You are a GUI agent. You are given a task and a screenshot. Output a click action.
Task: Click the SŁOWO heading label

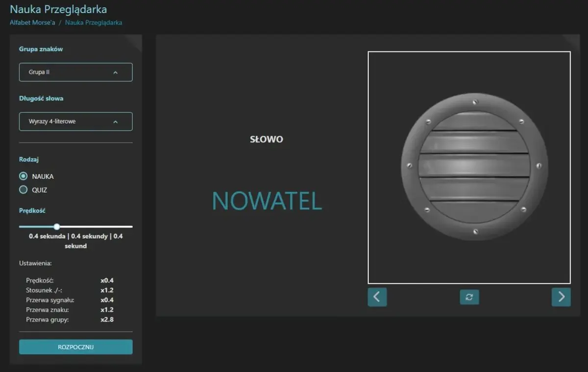click(267, 139)
